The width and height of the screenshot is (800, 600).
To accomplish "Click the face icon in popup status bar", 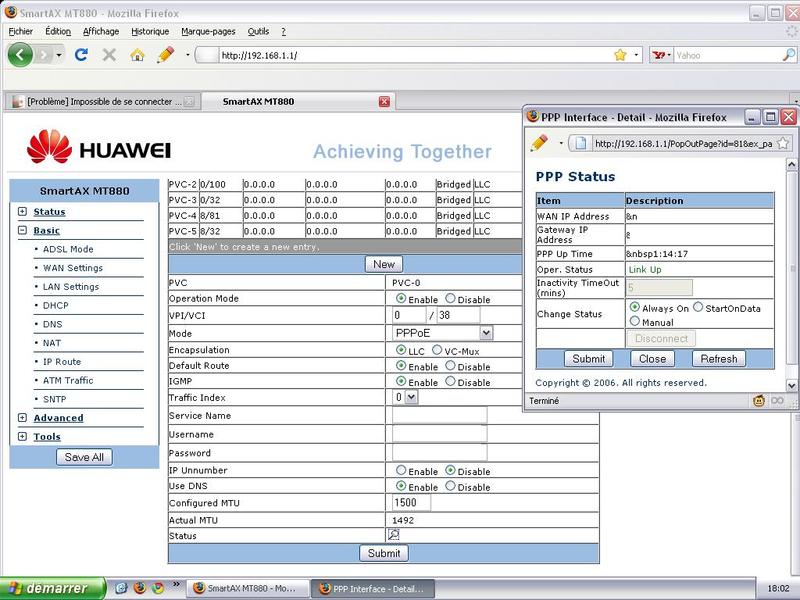I will click(x=759, y=401).
